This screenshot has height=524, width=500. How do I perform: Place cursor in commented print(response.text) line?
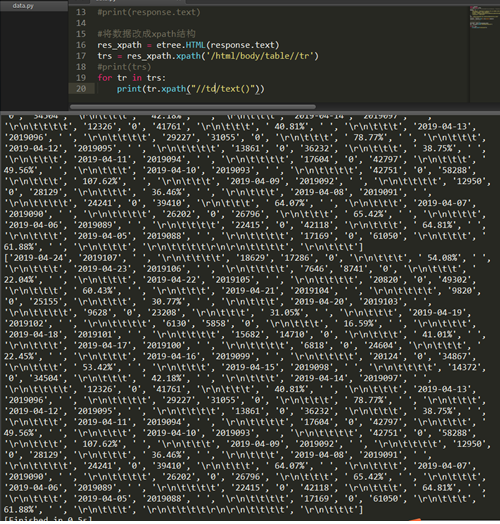tap(149, 12)
